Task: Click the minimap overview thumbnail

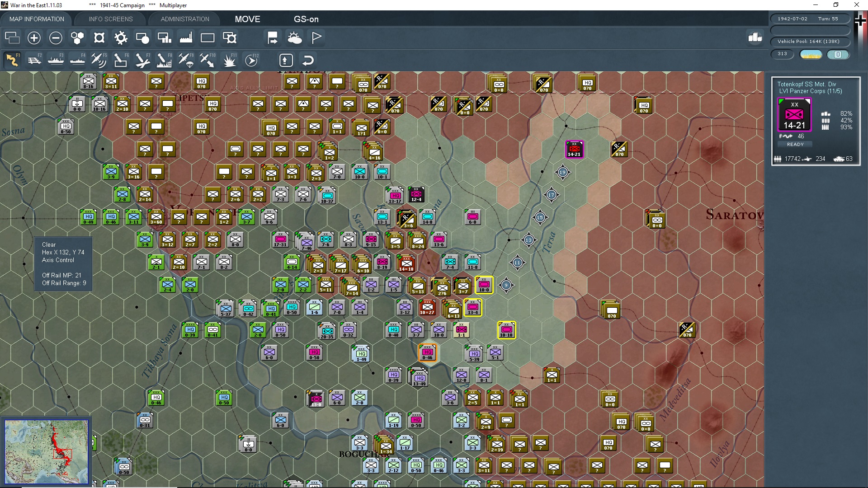Action: [x=47, y=451]
